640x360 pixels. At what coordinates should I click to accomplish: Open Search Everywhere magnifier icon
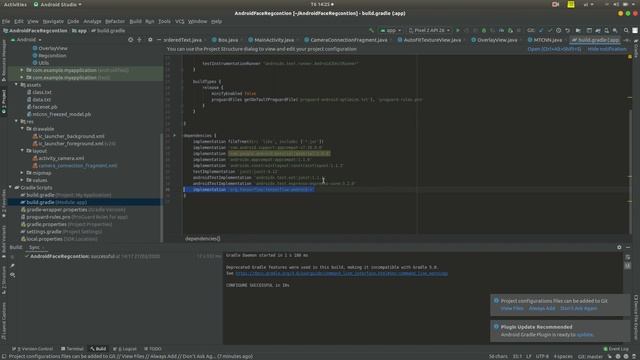click(x=626, y=30)
